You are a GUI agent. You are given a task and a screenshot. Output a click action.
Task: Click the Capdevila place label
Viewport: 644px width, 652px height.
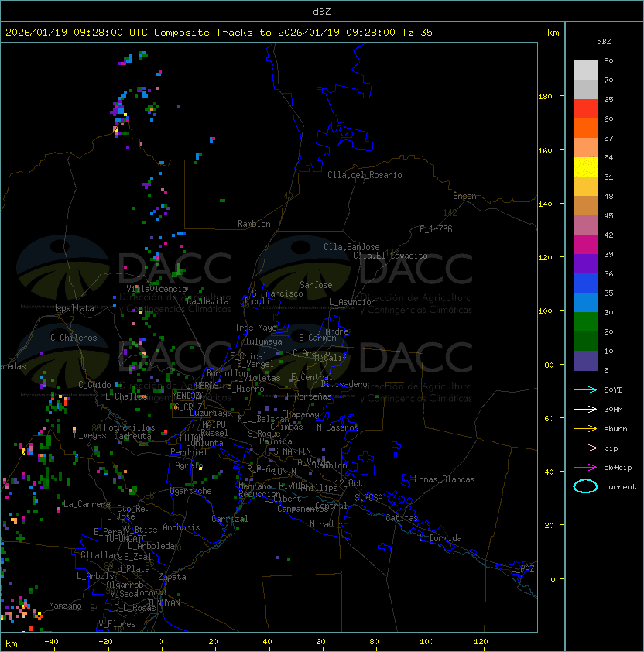(207, 301)
